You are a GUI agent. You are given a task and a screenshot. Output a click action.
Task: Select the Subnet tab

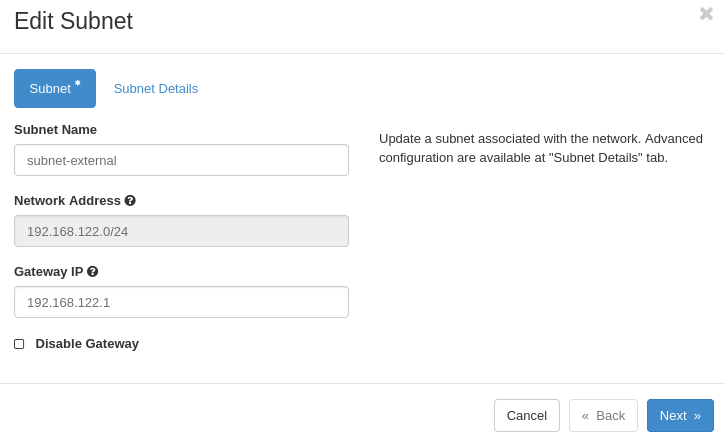pos(55,88)
